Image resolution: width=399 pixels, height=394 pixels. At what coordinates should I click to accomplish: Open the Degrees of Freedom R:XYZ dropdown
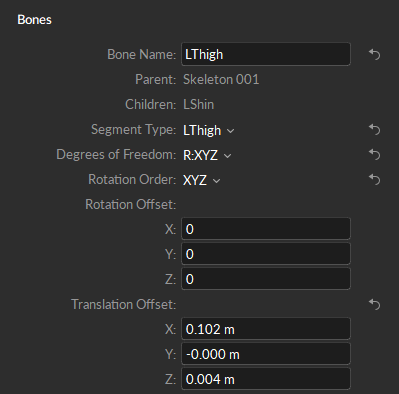(207, 155)
